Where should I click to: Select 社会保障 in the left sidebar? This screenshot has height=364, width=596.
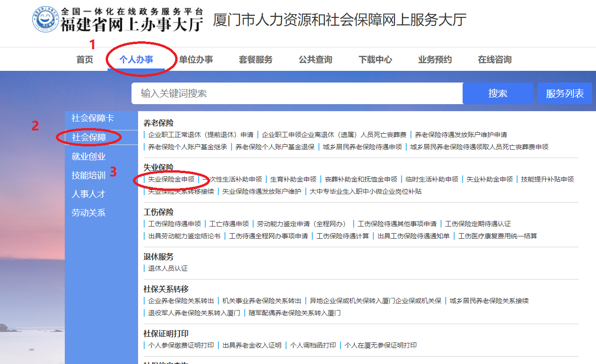point(89,137)
